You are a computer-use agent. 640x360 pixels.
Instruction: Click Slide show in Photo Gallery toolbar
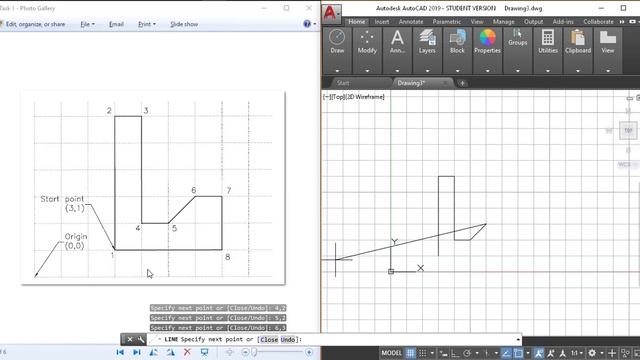click(184, 24)
